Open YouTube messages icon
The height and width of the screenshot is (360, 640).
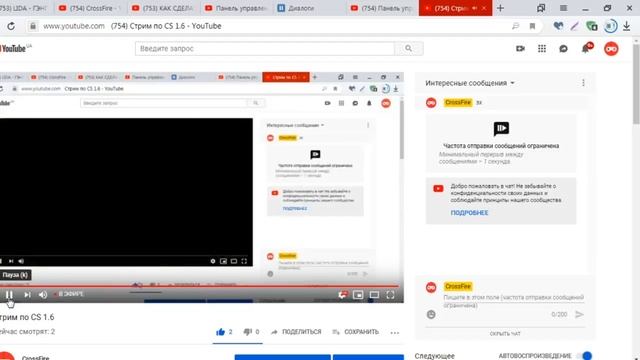pyautogui.click(x=563, y=49)
